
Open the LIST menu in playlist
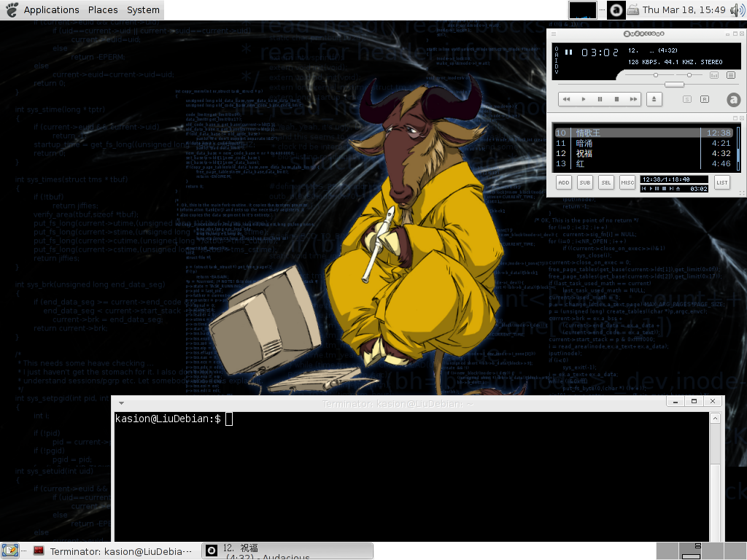pyautogui.click(x=722, y=182)
